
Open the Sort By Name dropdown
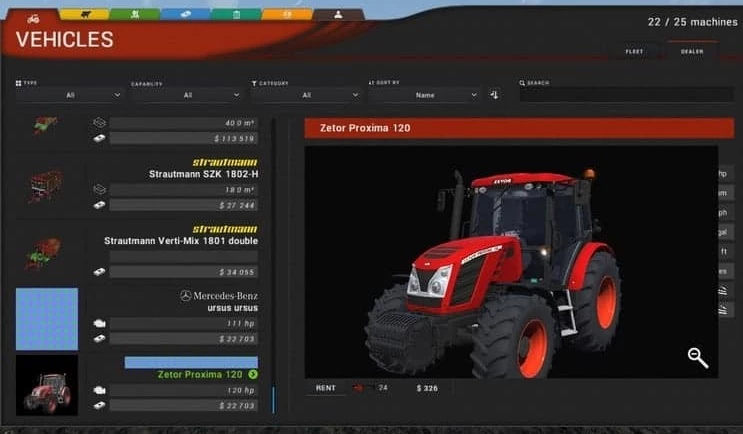click(x=425, y=95)
